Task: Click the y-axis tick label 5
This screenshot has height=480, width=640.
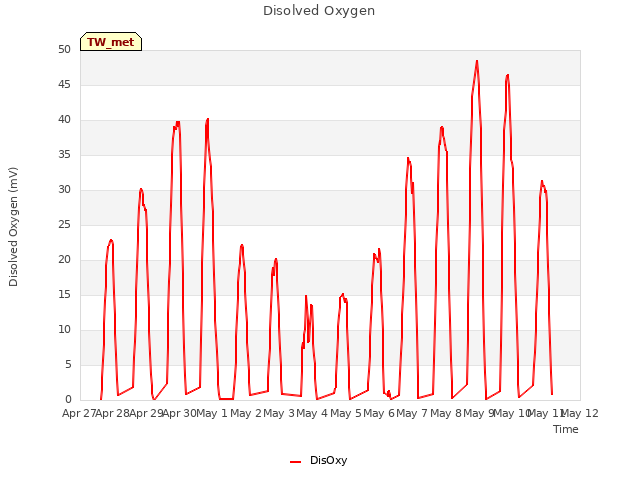Action: (x=68, y=364)
